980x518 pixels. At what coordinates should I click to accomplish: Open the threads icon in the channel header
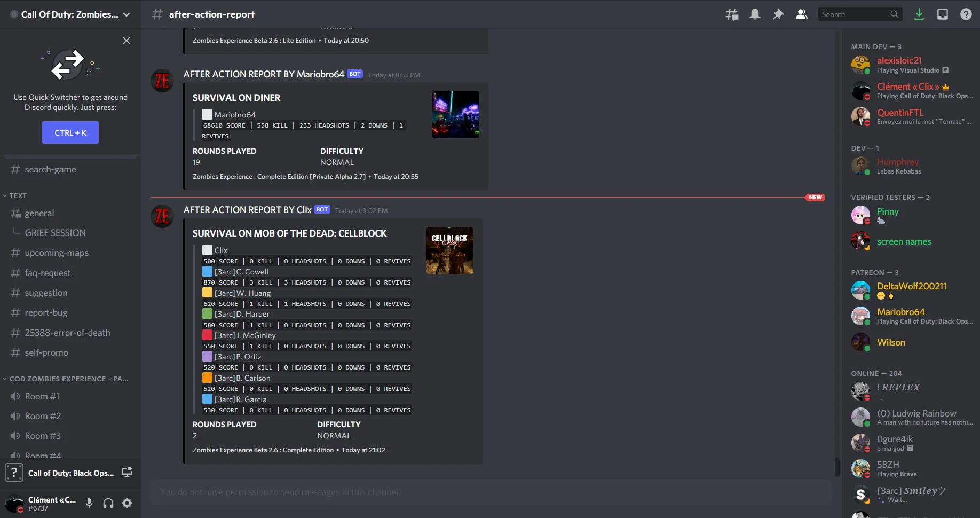pos(732,14)
